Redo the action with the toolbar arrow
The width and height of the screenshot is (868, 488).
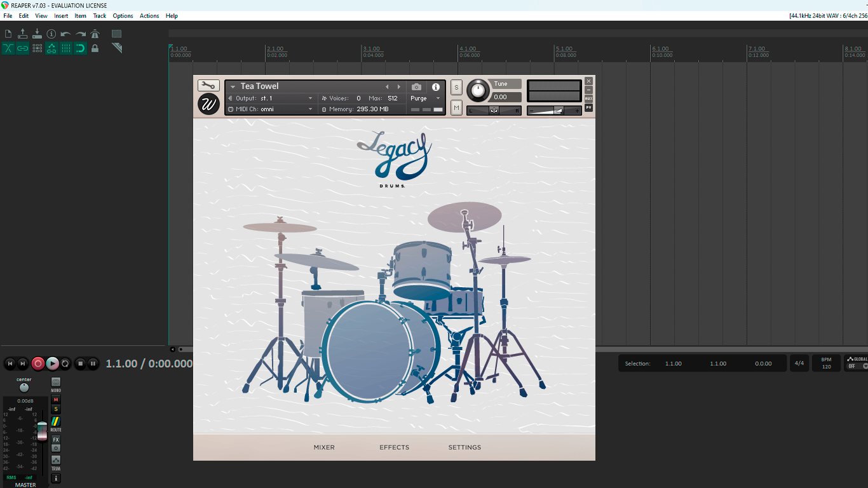click(81, 34)
